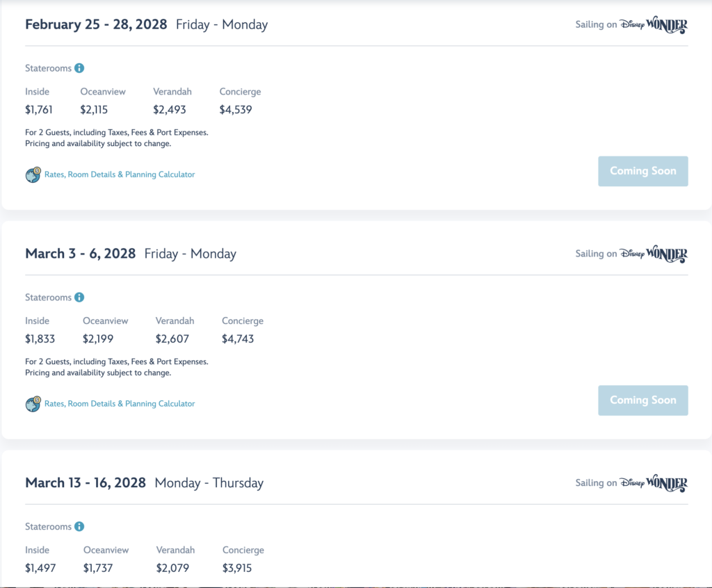This screenshot has width=712, height=588.
Task: Open Rates, Room Details link for March 3 sailing
Action: (120, 404)
